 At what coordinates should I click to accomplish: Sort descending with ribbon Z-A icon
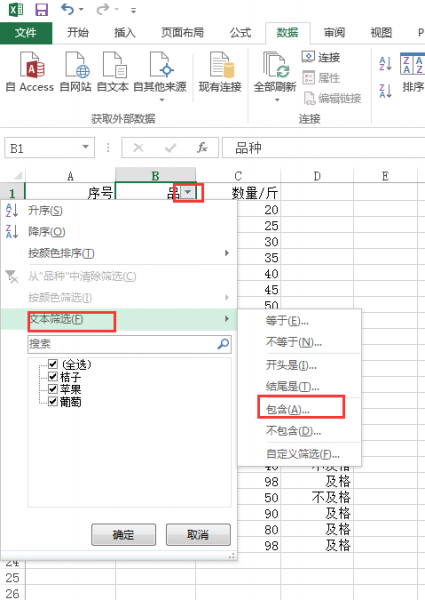(x=385, y=91)
